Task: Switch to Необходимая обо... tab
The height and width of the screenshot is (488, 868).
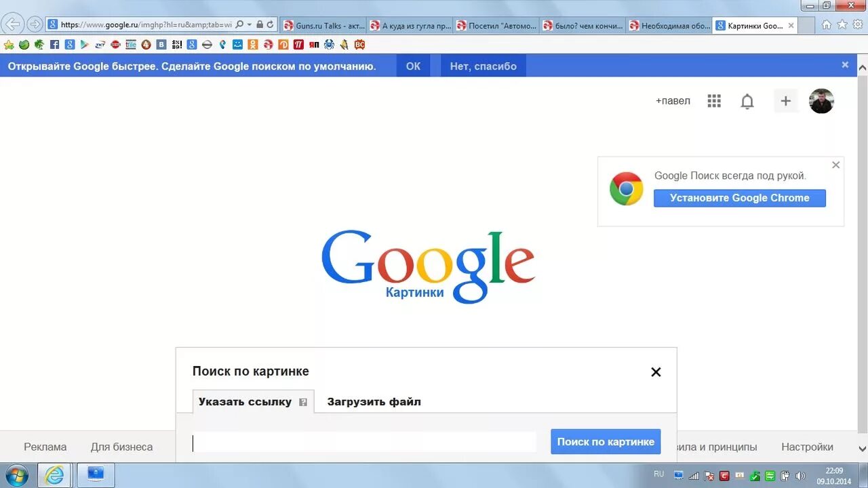Action: [669, 26]
